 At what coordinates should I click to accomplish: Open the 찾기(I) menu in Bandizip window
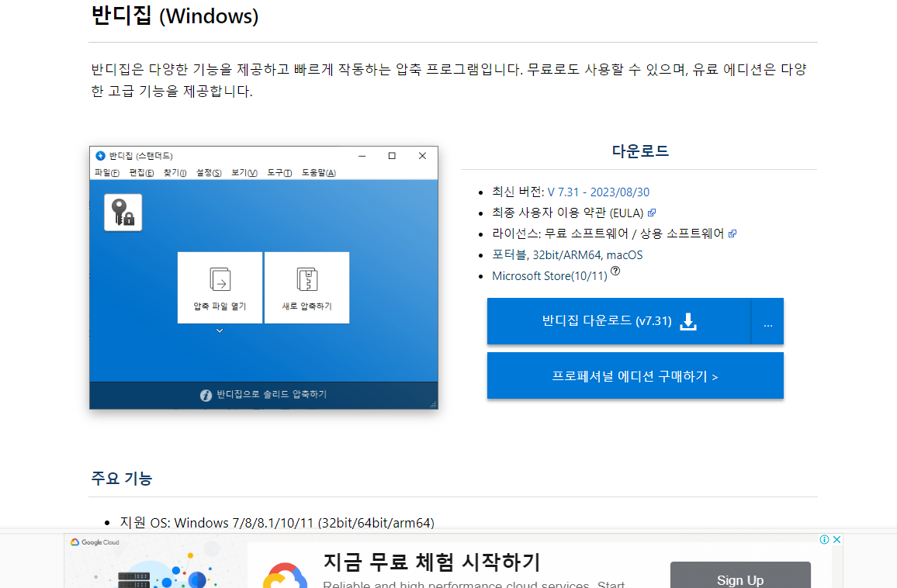(x=175, y=173)
